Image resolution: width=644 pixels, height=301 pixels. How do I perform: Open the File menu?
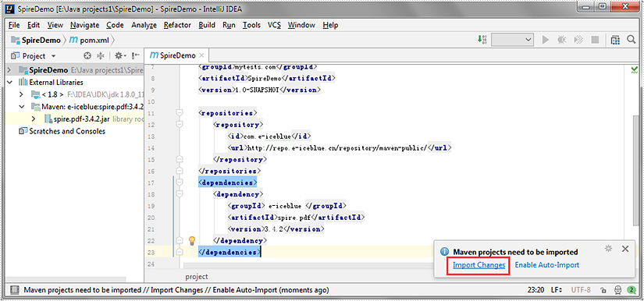[x=14, y=25]
